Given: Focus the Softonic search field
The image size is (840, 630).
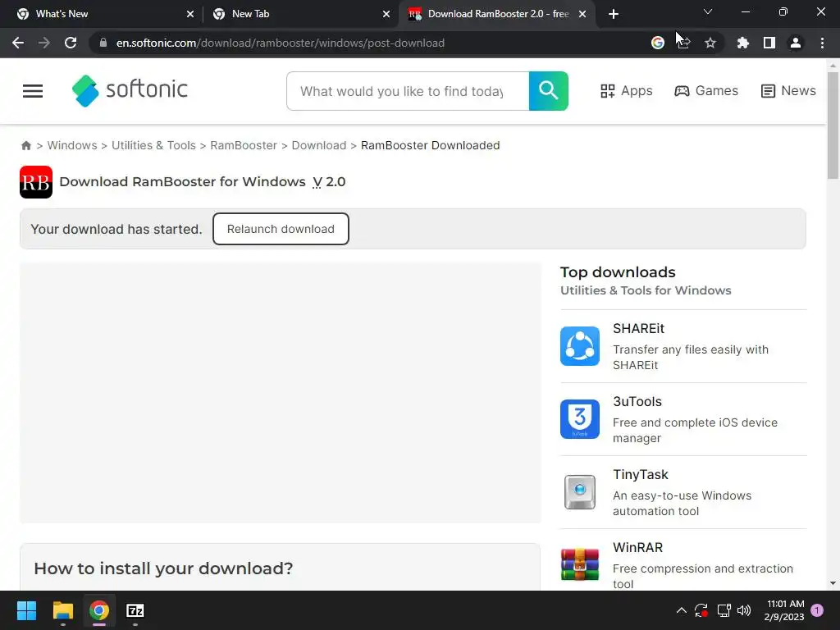Looking at the screenshot, I should (x=408, y=91).
